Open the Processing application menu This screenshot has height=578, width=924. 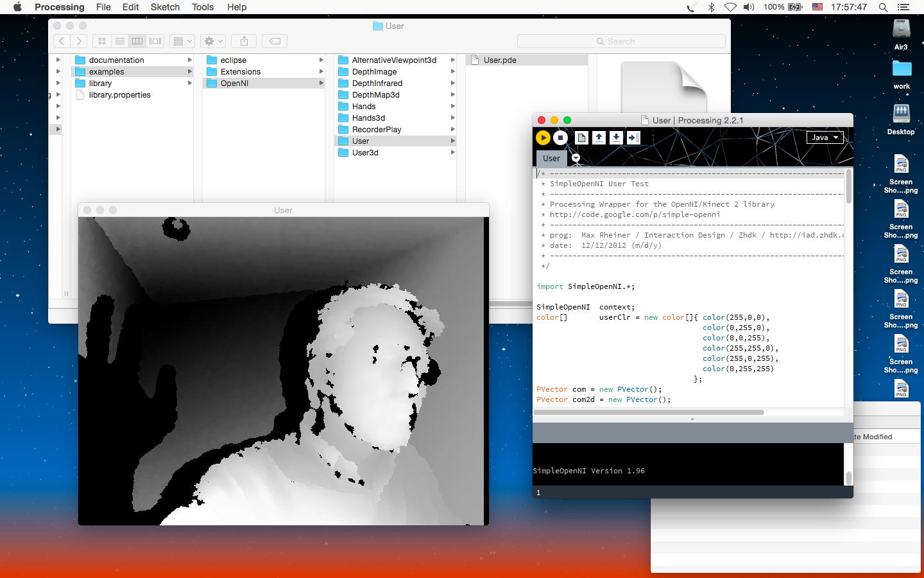(59, 7)
